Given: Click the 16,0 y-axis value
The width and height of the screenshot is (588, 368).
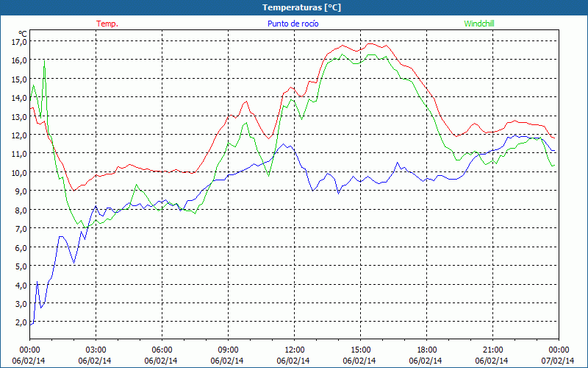Looking at the screenshot, I should click(x=19, y=60).
